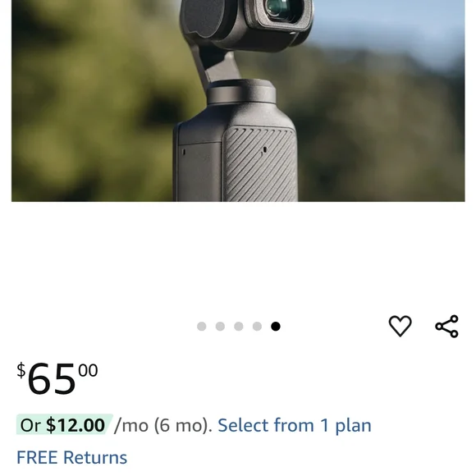Screen dimensions: 476x476
Task: Tap the dollar sign before 65
Action: [x=21, y=370]
